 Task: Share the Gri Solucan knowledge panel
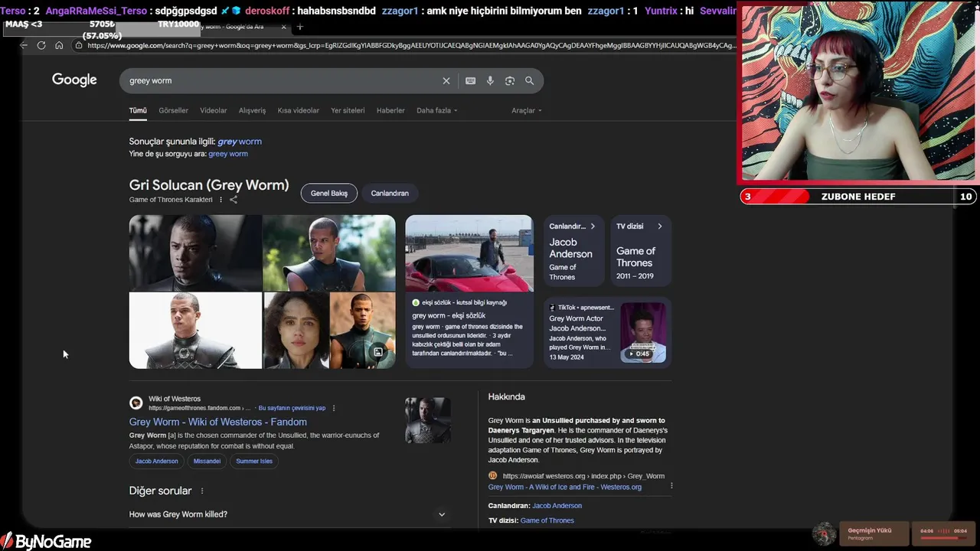[x=234, y=200]
